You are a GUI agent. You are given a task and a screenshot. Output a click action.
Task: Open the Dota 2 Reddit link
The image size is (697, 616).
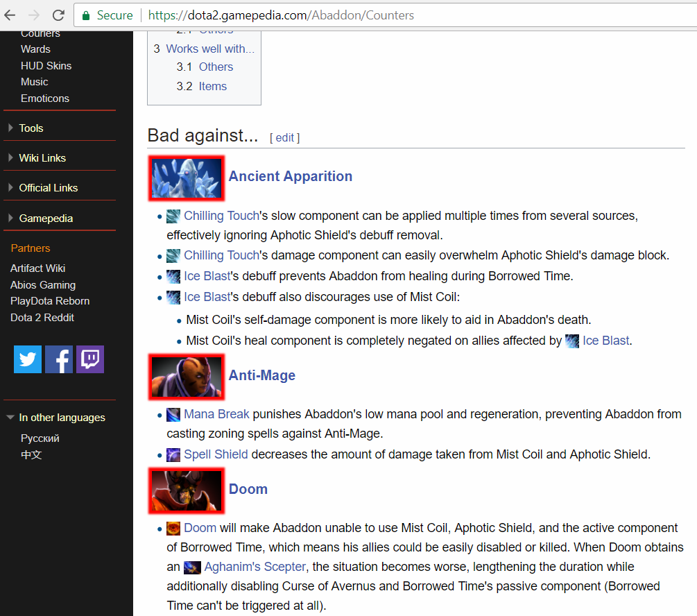[x=42, y=318]
